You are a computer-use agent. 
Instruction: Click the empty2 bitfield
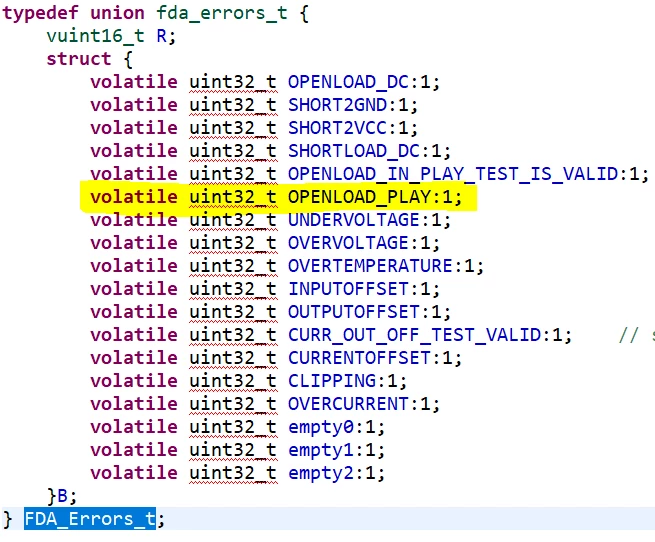[321, 473]
